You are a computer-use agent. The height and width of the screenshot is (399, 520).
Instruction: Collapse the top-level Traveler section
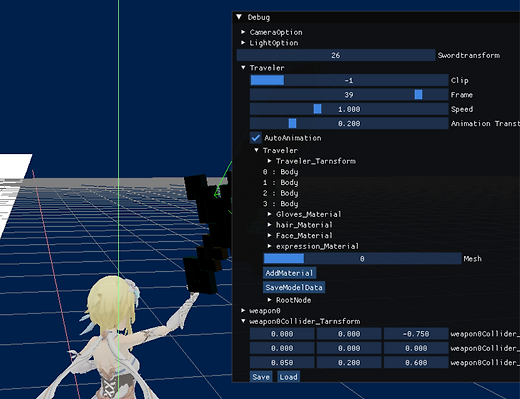[243, 68]
